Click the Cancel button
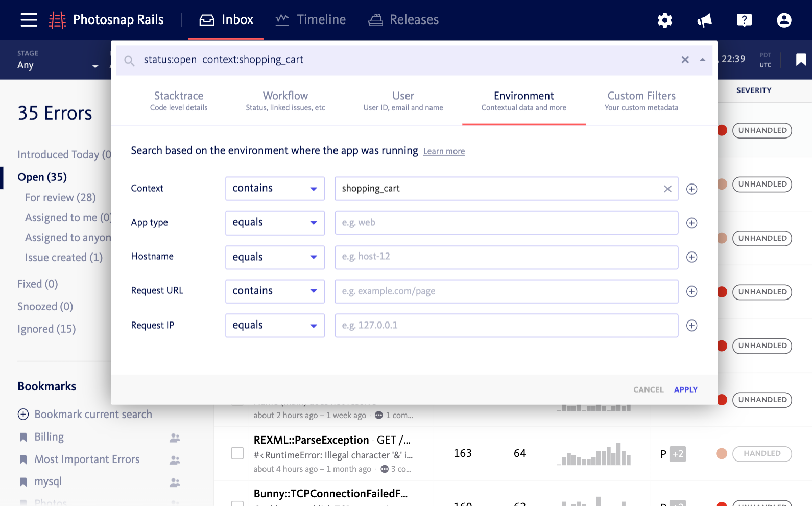The width and height of the screenshot is (812, 506). (648, 389)
